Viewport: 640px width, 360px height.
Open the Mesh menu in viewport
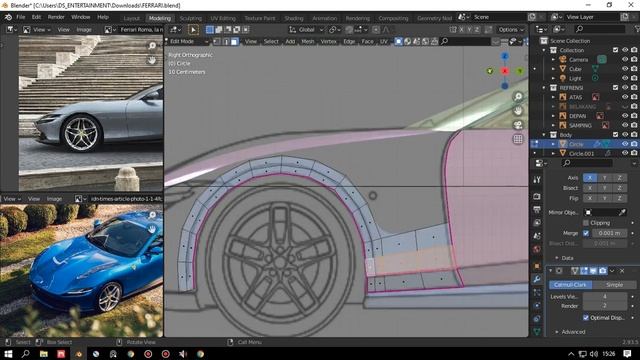(x=308, y=41)
